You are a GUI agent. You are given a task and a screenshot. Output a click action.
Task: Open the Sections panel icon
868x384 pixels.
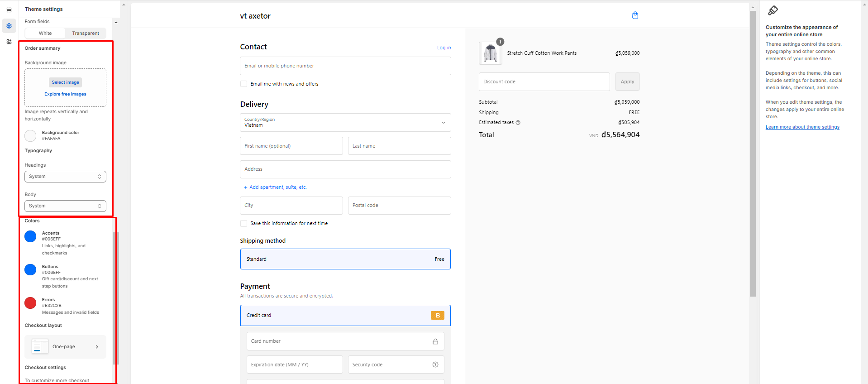pyautogui.click(x=9, y=10)
